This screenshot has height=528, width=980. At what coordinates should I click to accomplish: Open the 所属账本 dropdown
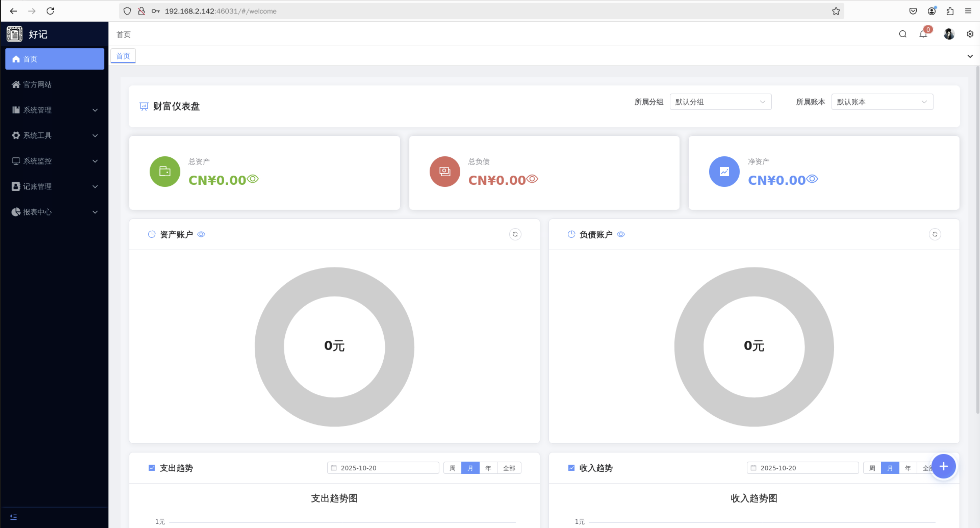coord(882,102)
